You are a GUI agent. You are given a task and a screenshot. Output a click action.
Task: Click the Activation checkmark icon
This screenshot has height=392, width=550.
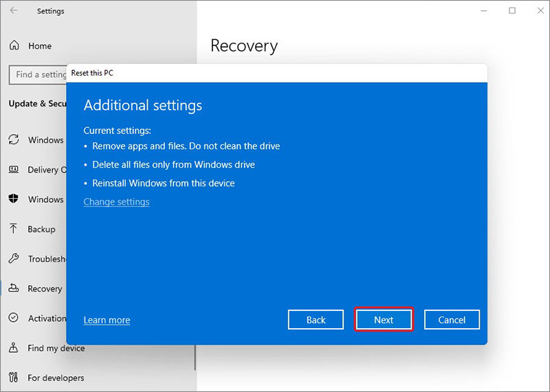click(13, 318)
